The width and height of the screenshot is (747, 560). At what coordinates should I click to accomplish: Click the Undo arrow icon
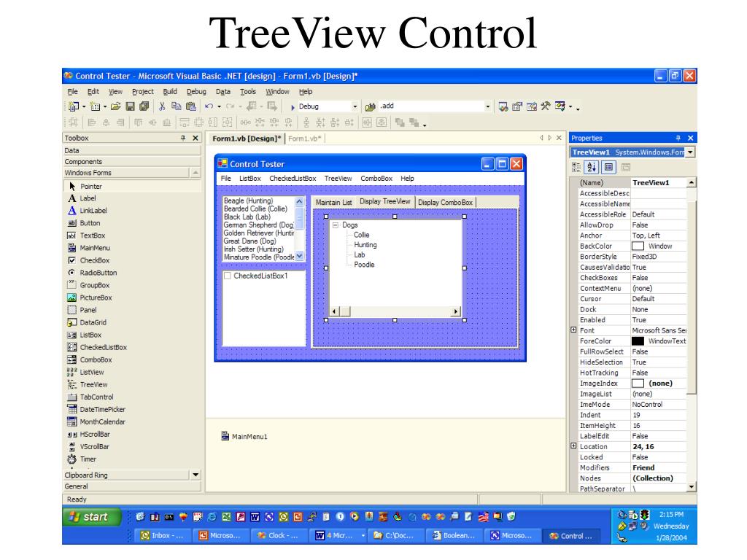pyautogui.click(x=209, y=106)
